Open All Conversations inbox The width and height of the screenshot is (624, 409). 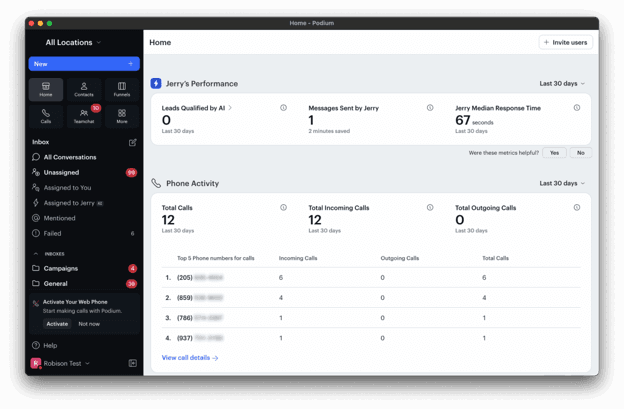(x=84, y=157)
